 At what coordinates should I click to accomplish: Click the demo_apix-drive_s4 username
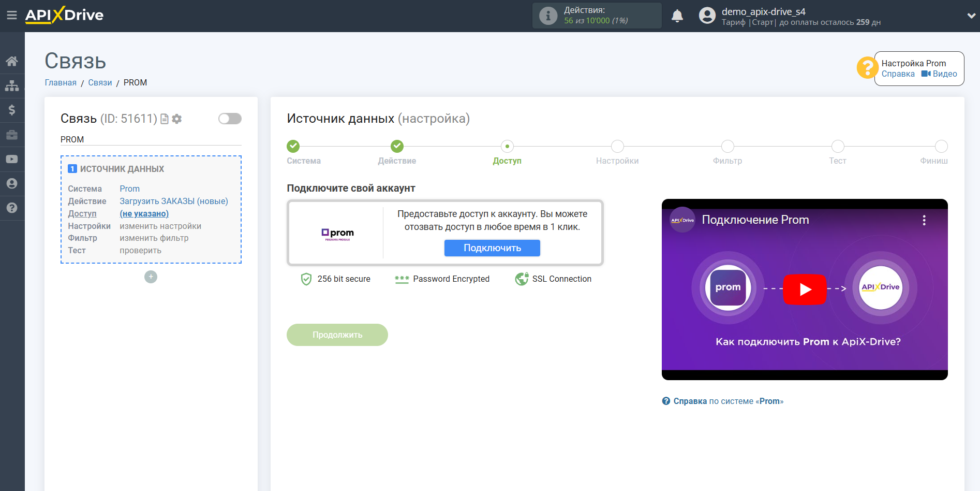pos(764,11)
